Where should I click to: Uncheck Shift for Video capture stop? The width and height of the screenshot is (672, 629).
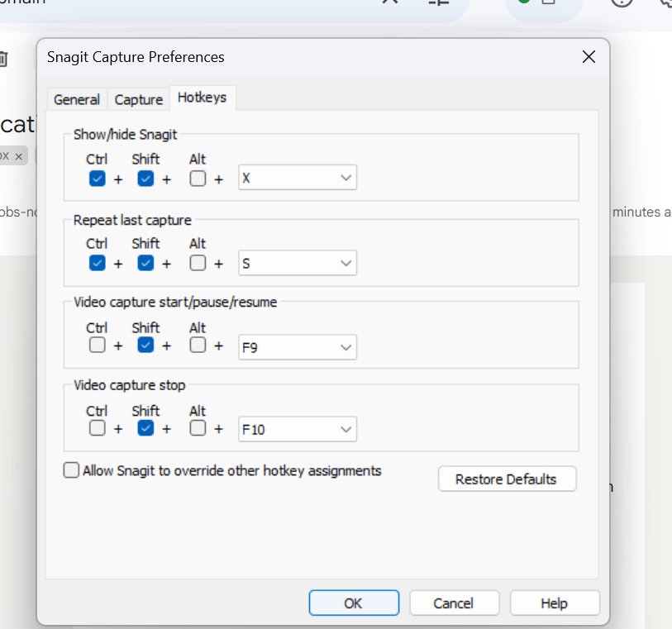(x=145, y=427)
